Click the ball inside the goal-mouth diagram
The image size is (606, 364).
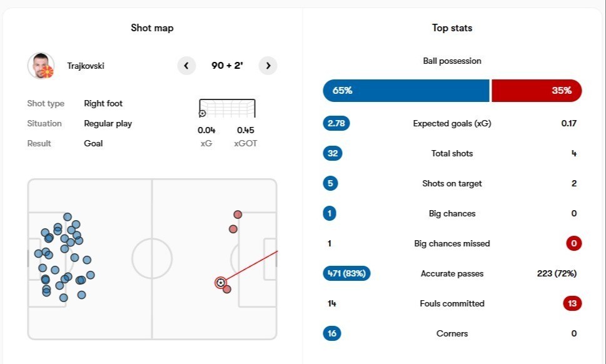(202, 114)
